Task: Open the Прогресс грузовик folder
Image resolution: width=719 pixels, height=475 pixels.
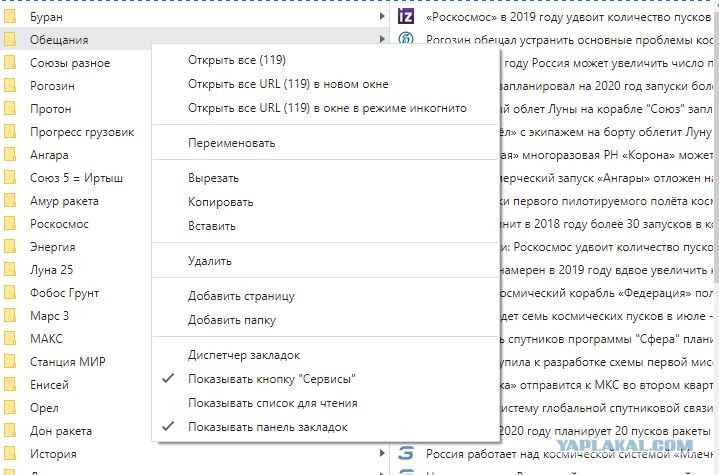Action: point(82,132)
